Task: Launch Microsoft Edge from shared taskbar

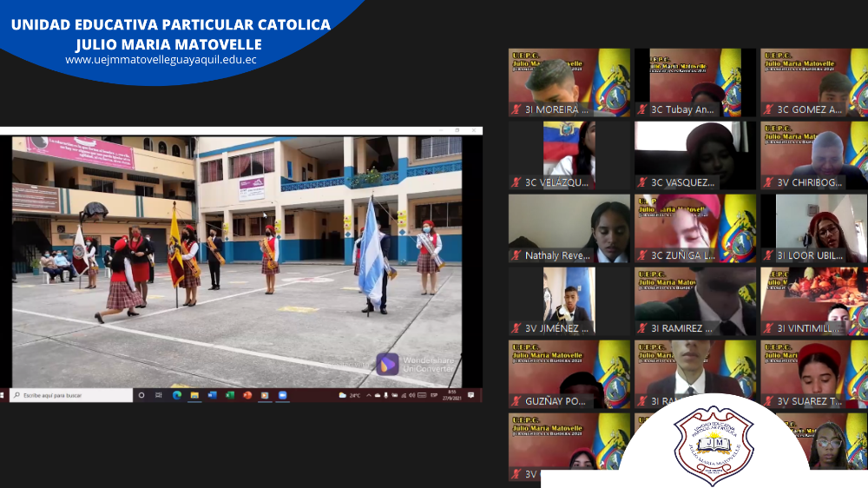Action: (x=176, y=395)
